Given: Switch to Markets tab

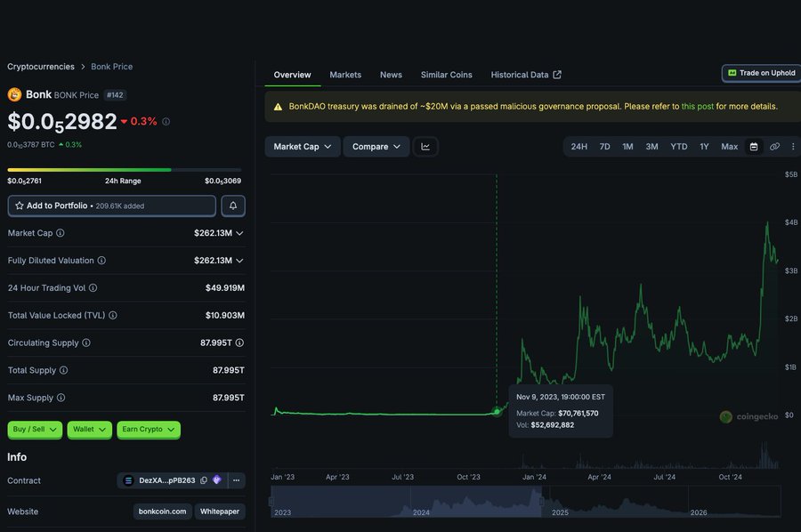Looking at the screenshot, I should (x=345, y=75).
